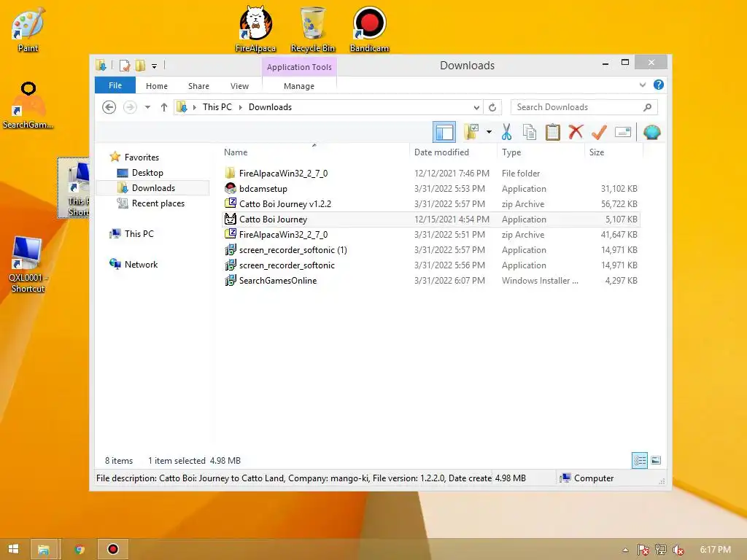Click the Copy toolbar icon
747x560 pixels.
click(x=530, y=132)
